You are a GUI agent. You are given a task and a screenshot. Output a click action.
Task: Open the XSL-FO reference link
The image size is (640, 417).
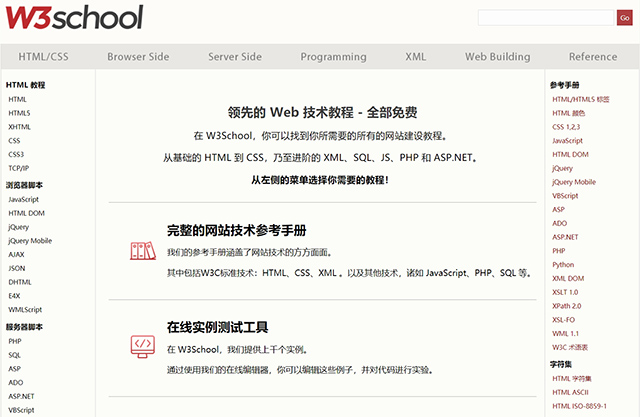[x=563, y=320]
